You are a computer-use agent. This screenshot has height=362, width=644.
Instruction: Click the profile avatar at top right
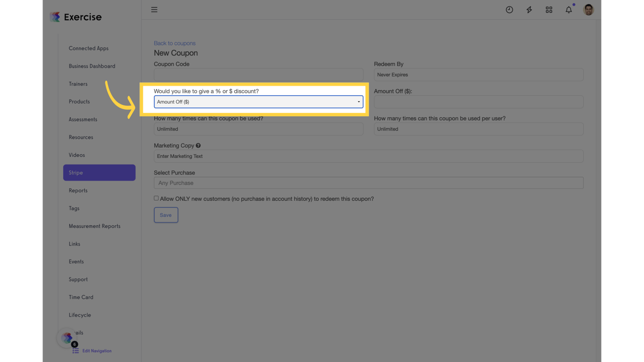coord(588,9)
